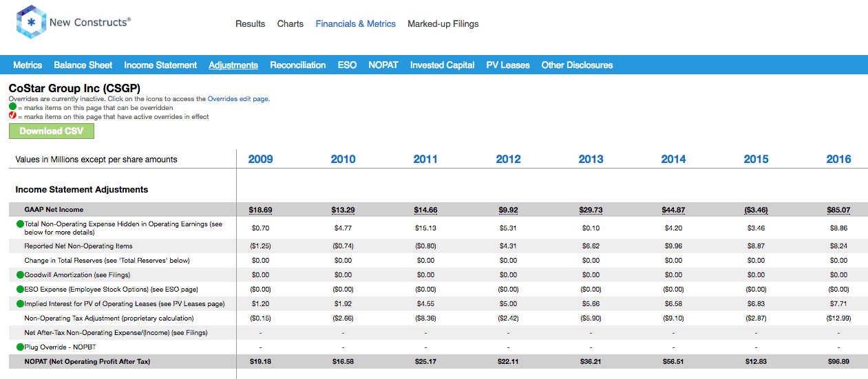This screenshot has width=868, height=379.
Task: Click Reported Net Non-Operating value $9.96
Action: point(673,246)
